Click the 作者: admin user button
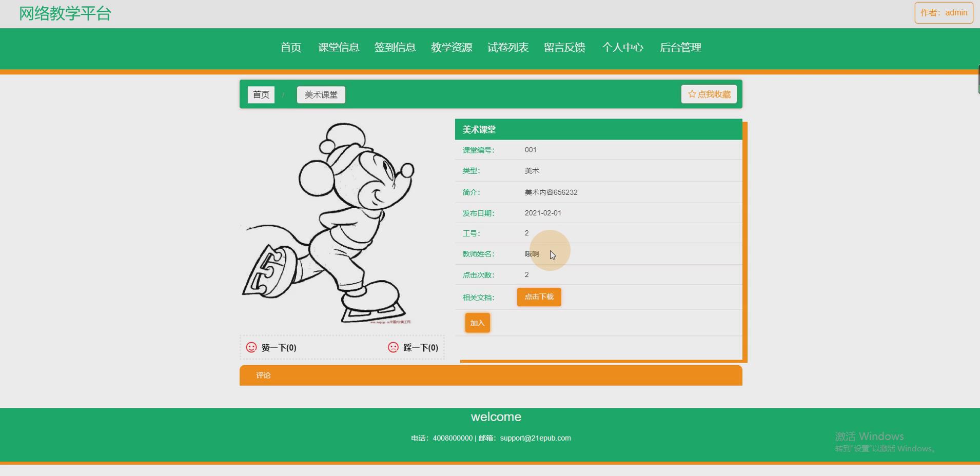 pyautogui.click(x=944, y=13)
